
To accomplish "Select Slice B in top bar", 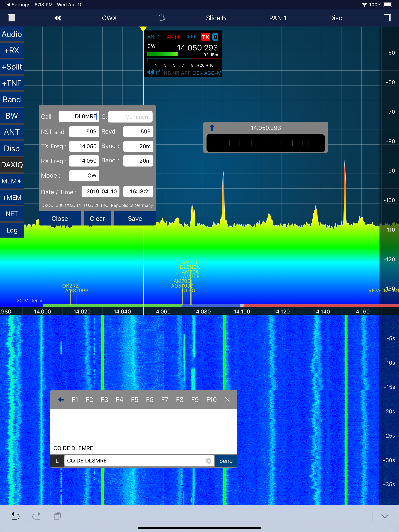I will (x=216, y=18).
